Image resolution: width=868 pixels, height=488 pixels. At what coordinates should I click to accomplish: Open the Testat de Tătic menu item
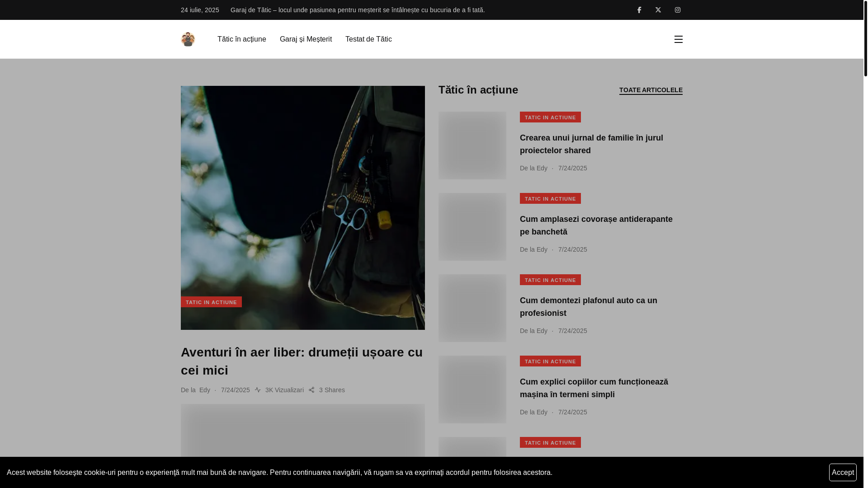coord(368,39)
